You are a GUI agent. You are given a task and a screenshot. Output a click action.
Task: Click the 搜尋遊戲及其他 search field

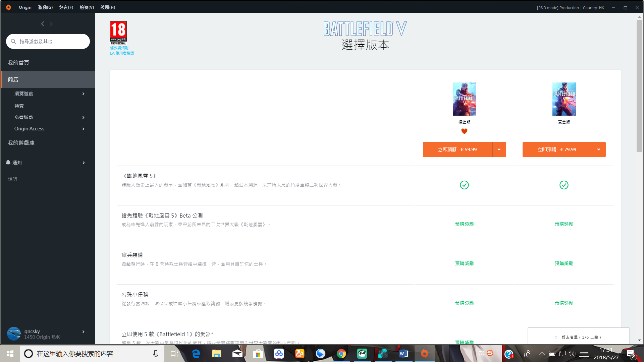coord(48,41)
